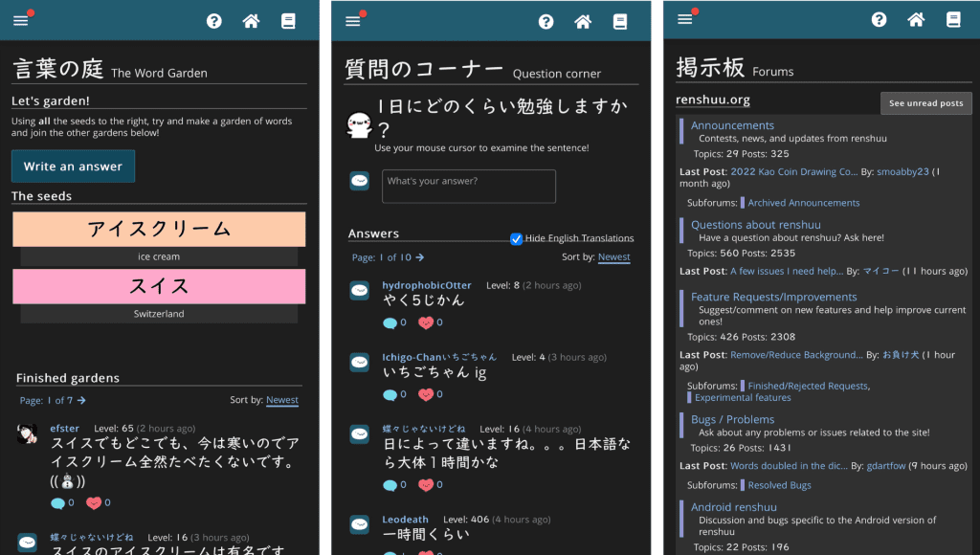Image resolution: width=980 pixels, height=555 pixels.
Task: Toggle the heart on 蝶々じゃないけどね's answer
Action: 428,484
